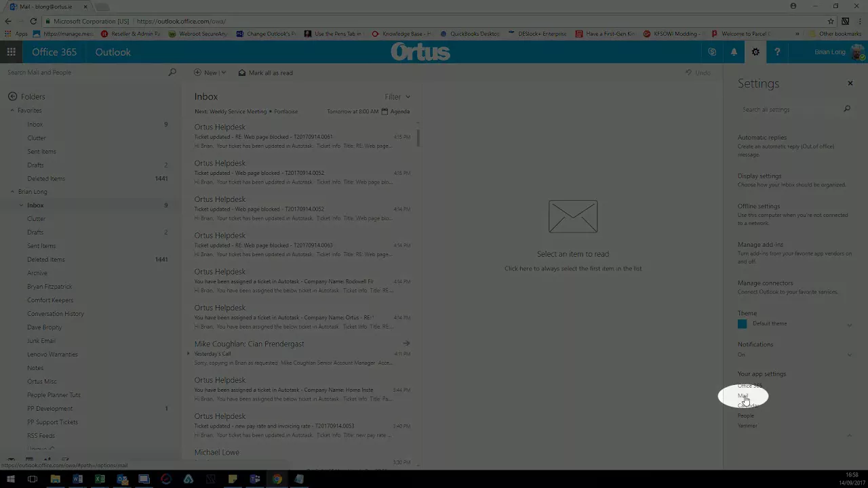Bookmark this page star icon
This screenshot has width=868, height=488.
[831, 21]
